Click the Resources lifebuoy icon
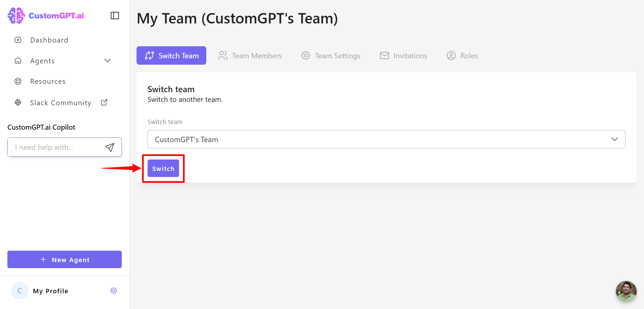The image size is (644, 309). 18,81
